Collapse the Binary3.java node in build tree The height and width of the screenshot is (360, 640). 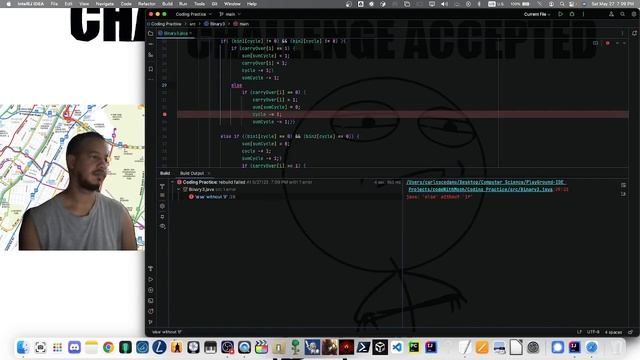click(x=178, y=189)
